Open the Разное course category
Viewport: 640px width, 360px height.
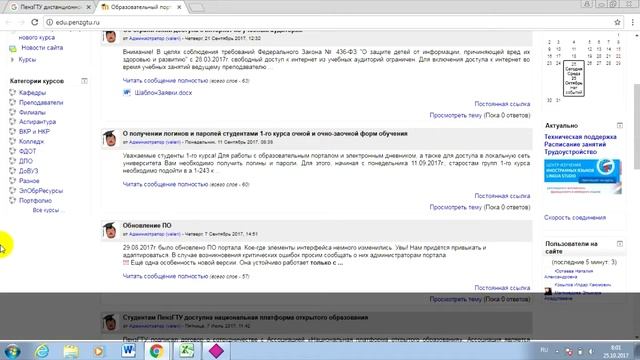tap(29, 181)
